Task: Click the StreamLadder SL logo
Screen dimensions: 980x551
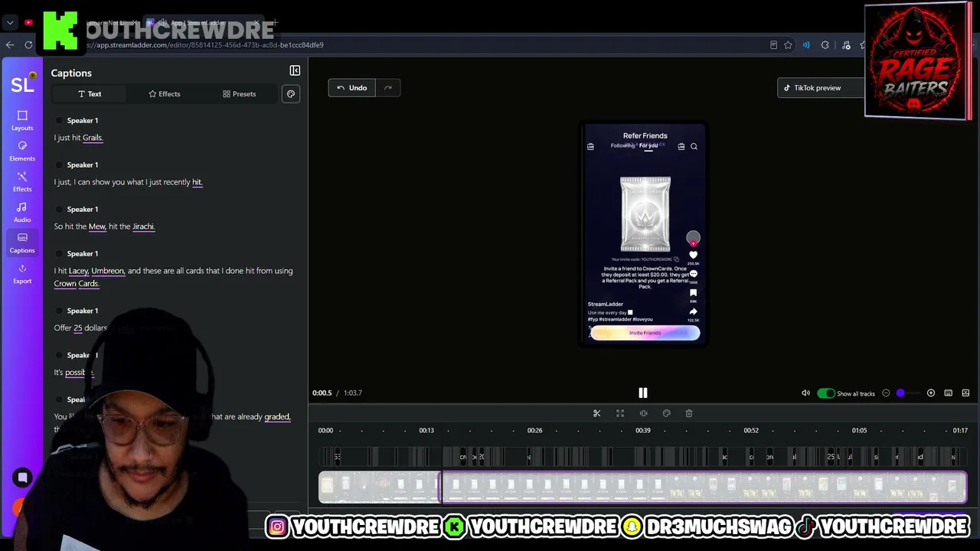Action: [x=22, y=84]
